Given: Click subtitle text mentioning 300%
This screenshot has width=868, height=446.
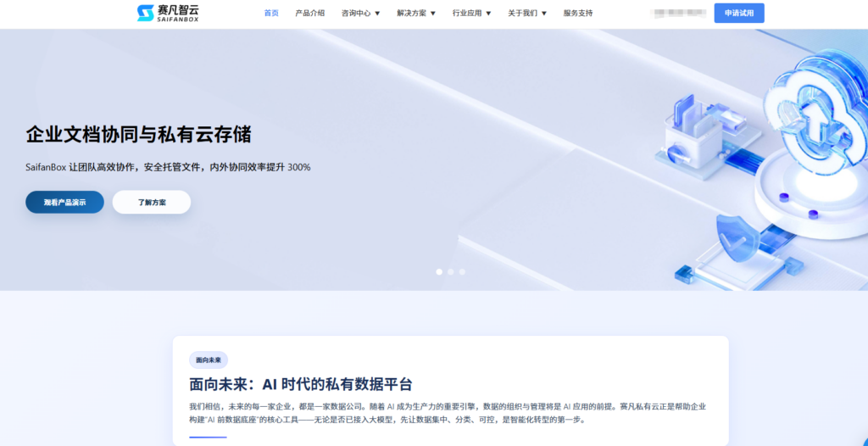Looking at the screenshot, I should [168, 167].
